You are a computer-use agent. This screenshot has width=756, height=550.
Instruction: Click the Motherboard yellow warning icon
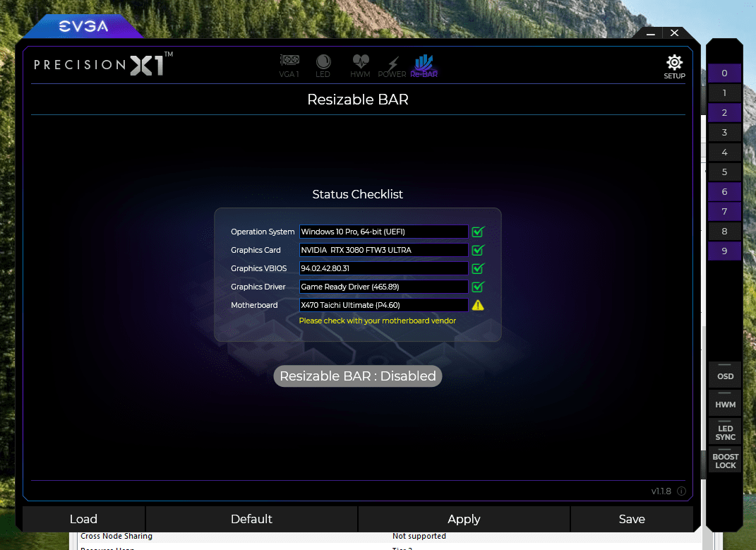[478, 305]
